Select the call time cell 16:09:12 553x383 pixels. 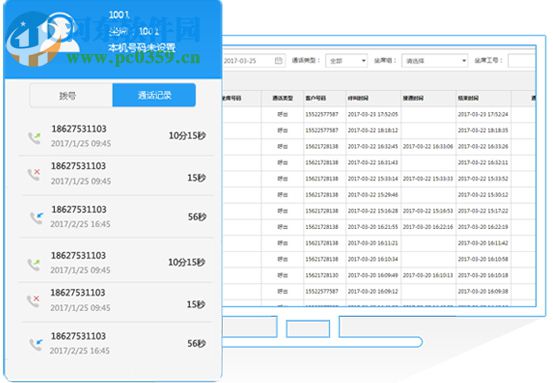click(x=373, y=291)
